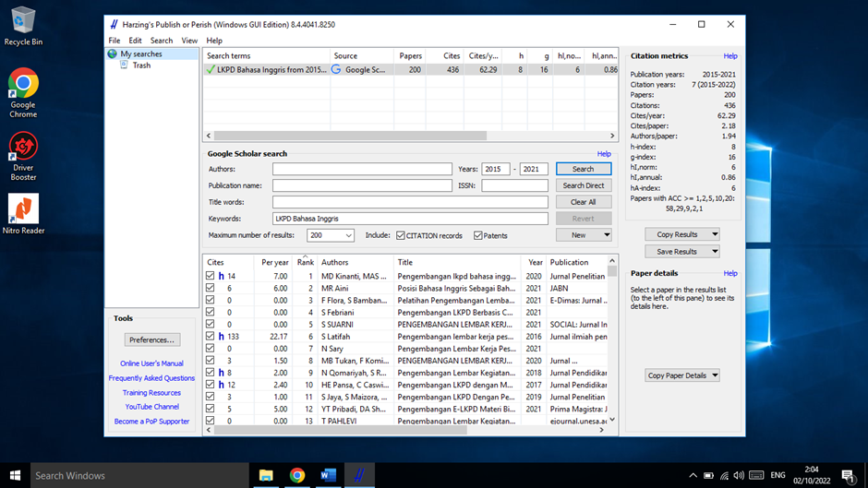Image resolution: width=868 pixels, height=488 pixels.
Task: Click the h-index marker for S Latifah
Action: tap(222, 337)
